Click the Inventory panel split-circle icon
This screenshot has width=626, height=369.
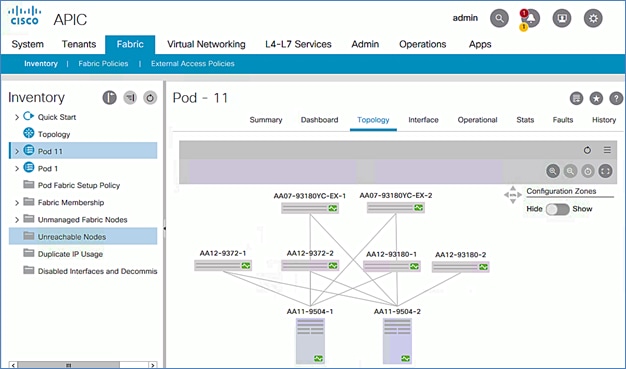[x=109, y=97]
